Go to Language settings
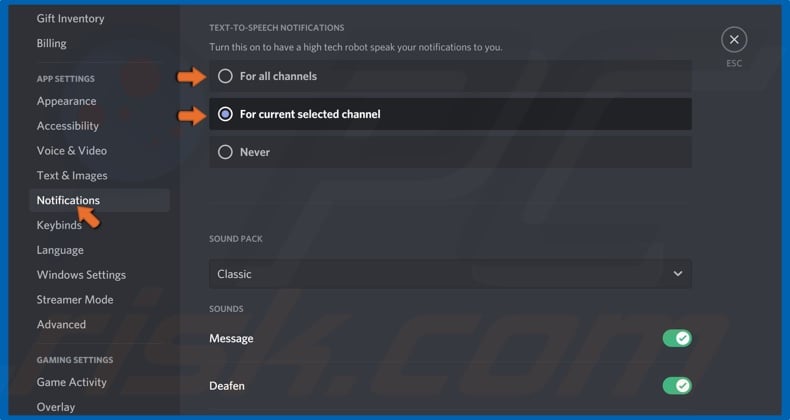Screen dimensions: 790x420 tap(60, 250)
